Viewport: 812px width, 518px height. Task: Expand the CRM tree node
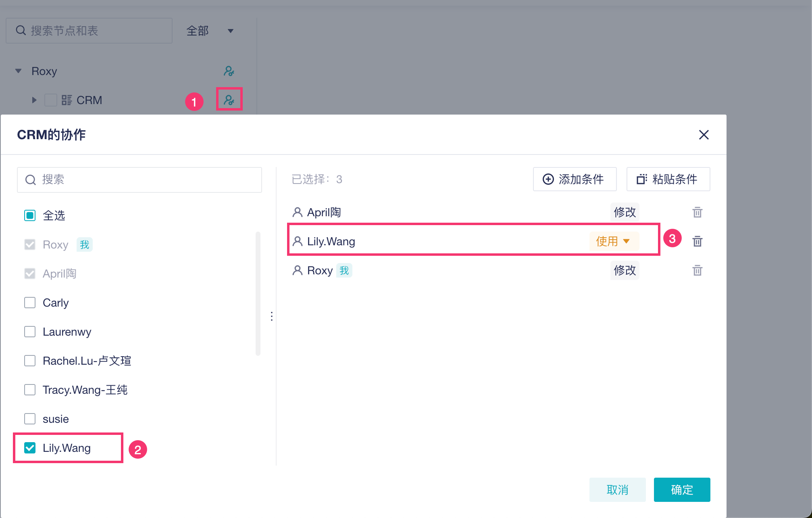click(x=34, y=100)
